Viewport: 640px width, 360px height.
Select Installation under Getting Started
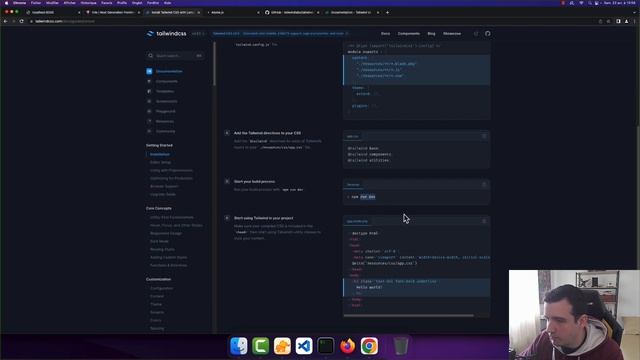pos(160,154)
